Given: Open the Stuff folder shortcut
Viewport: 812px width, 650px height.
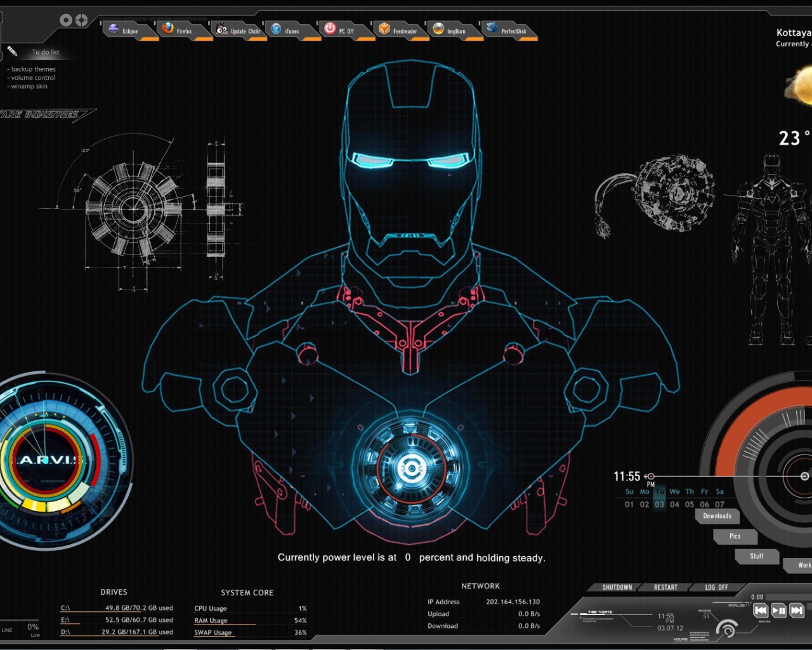Looking at the screenshot, I should tap(756, 556).
